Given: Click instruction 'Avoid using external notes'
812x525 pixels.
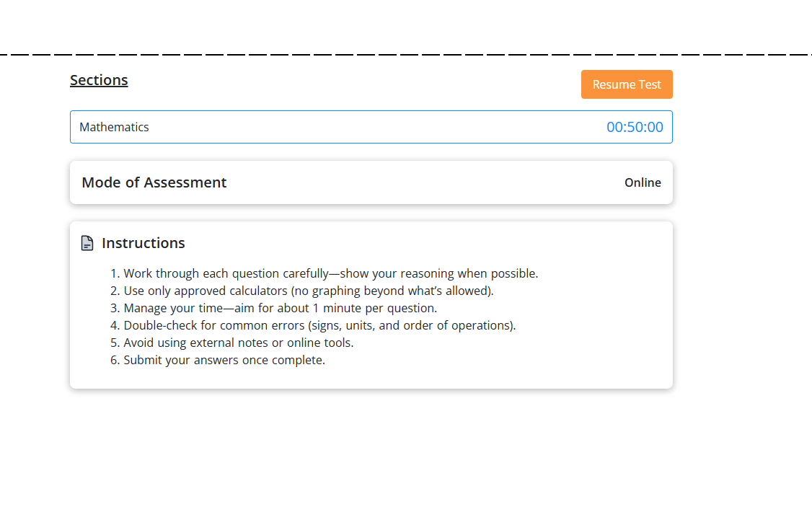Looking at the screenshot, I should click(x=238, y=343).
